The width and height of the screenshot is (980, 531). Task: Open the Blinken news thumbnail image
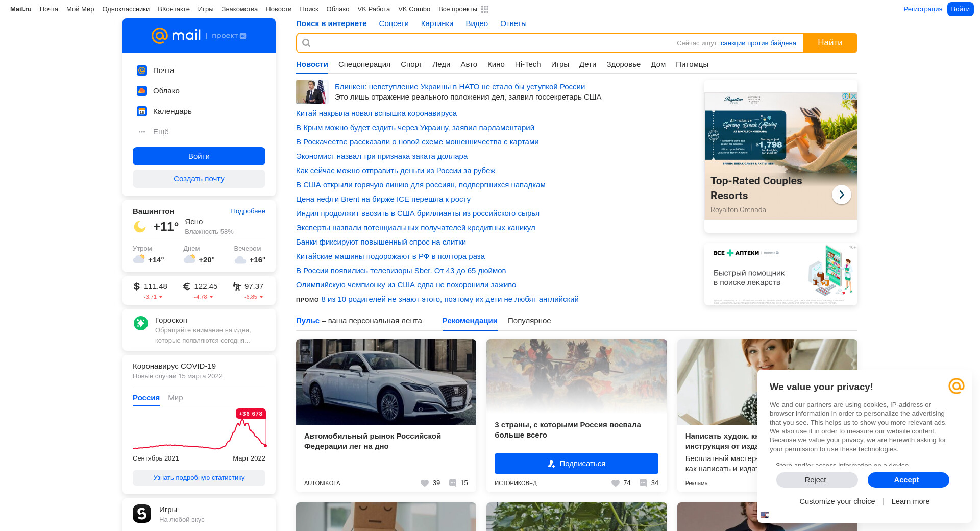[x=311, y=92]
